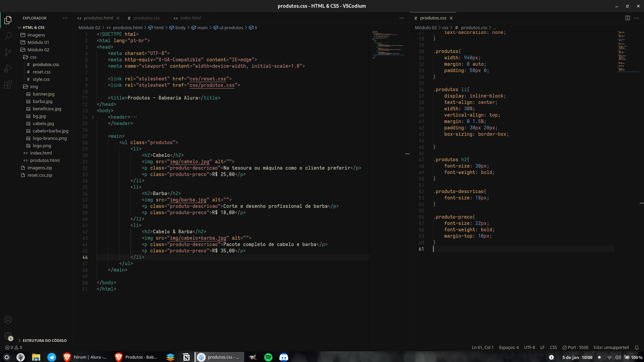Viewport: 644px width, 362px height.
Task: Open bg.jpg image file
Action: (x=39, y=116)
